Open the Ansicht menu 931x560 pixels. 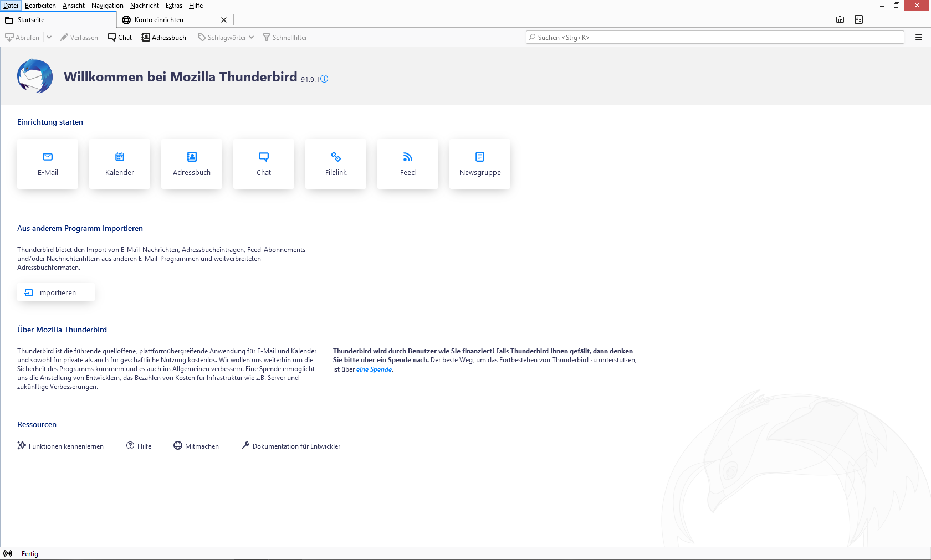tap(74, 6)
